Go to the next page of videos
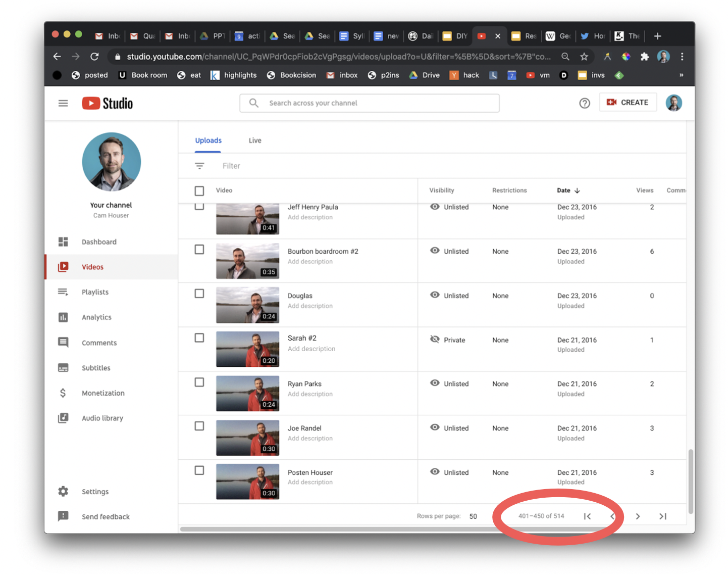The image size is (728, 575). pyautogui.click(x=638, y=516)
